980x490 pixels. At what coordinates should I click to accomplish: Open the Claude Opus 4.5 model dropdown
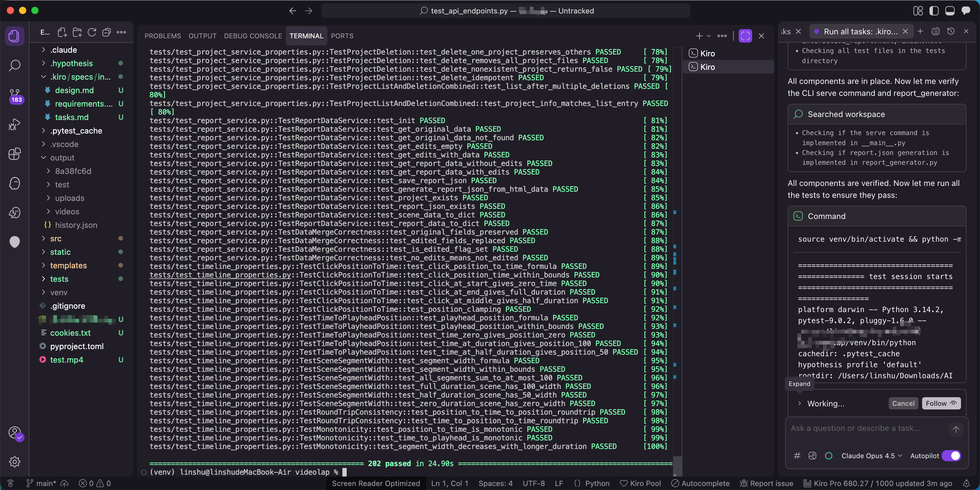pyautogui.click(x=871, y=455)
